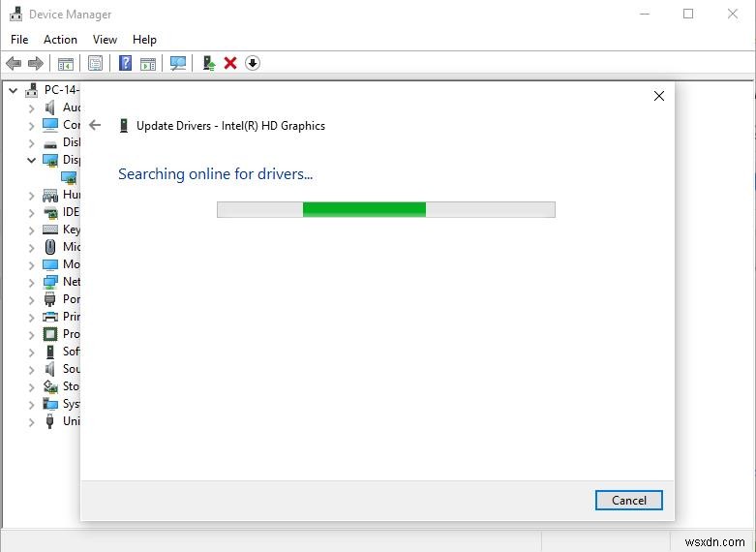
Task: Click the System devices icon
Action: point(50,404)
